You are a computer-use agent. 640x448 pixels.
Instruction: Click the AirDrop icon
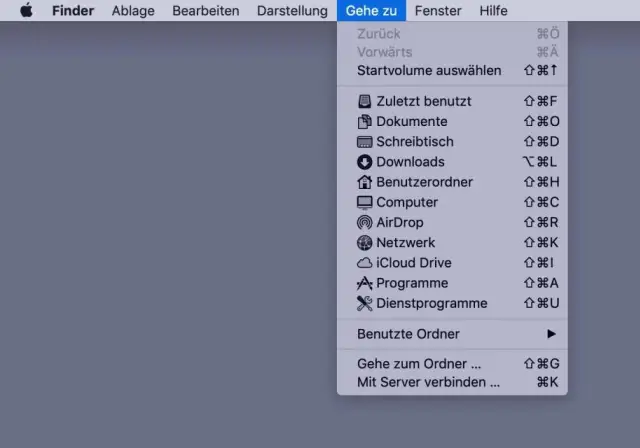[x=365, y=222]
